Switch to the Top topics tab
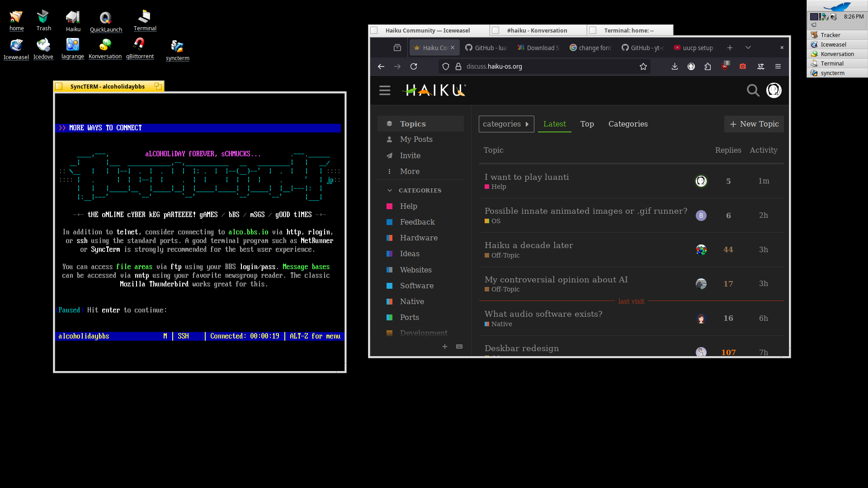Screen dimensions: 868x488 (x=587, y=124)
